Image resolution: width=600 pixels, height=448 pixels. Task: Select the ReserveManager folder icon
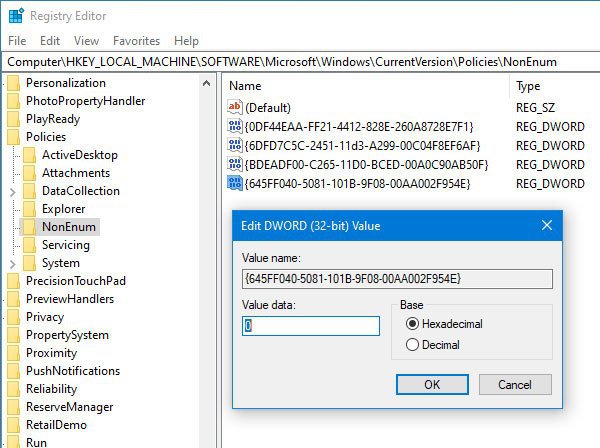click(x=14, y=407)
